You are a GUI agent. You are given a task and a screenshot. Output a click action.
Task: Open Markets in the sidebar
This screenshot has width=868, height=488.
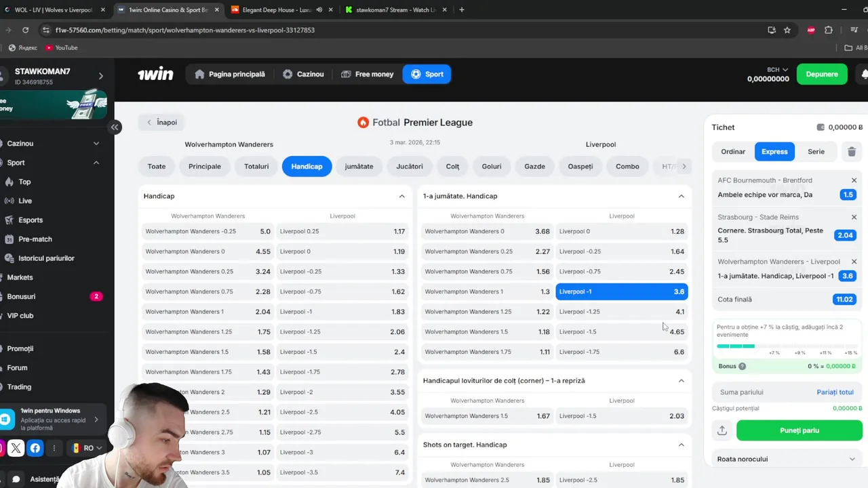[20, 277]
